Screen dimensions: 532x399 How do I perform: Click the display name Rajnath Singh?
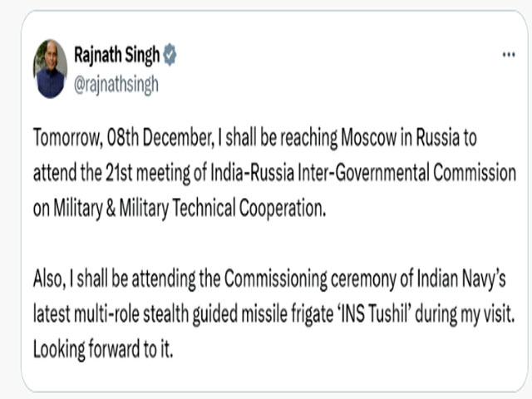click(x=116, y=55)
